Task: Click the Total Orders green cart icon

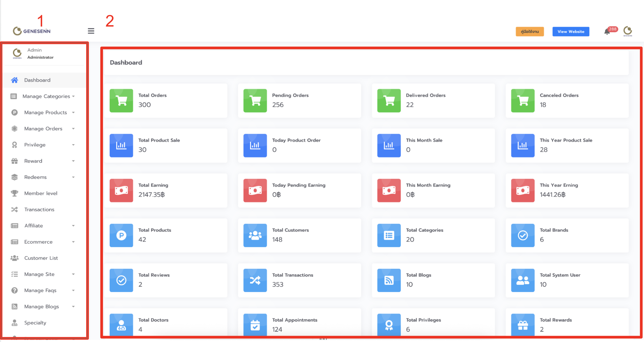Action: point(121,101)
